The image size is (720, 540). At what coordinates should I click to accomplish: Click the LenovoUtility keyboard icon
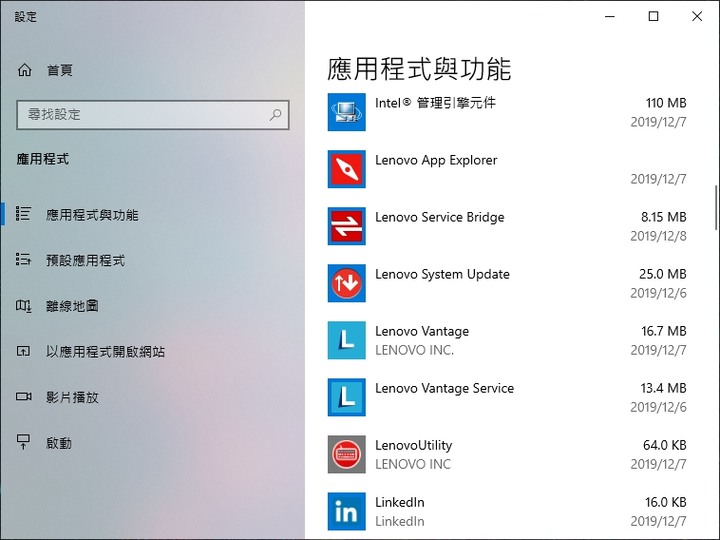click(x=347, y=454)
